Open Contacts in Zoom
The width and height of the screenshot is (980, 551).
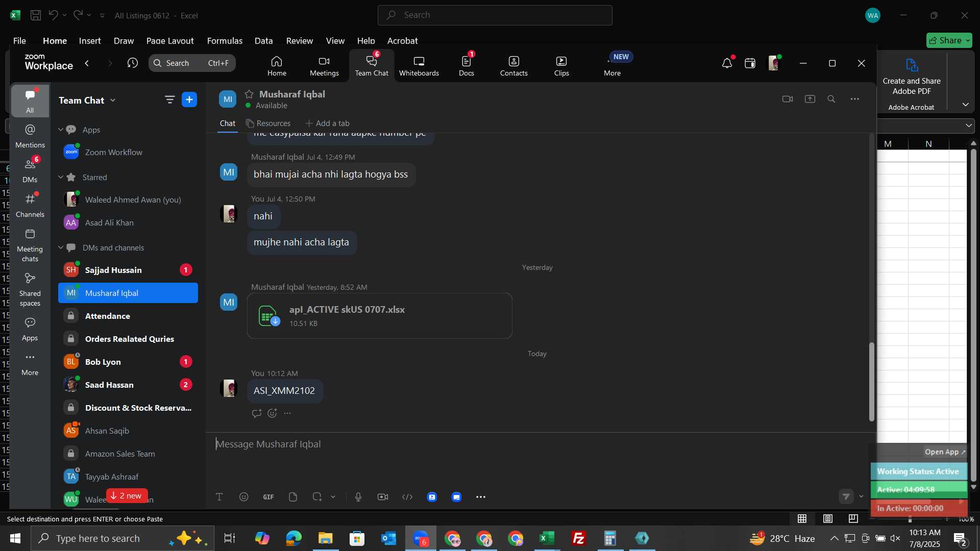(513, 66)
